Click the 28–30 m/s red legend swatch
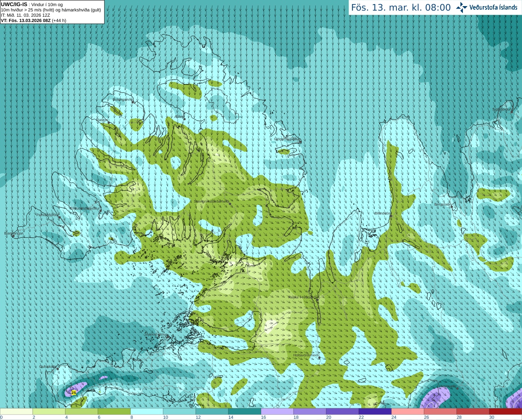The image size is (522, 420). click(473, 411)
